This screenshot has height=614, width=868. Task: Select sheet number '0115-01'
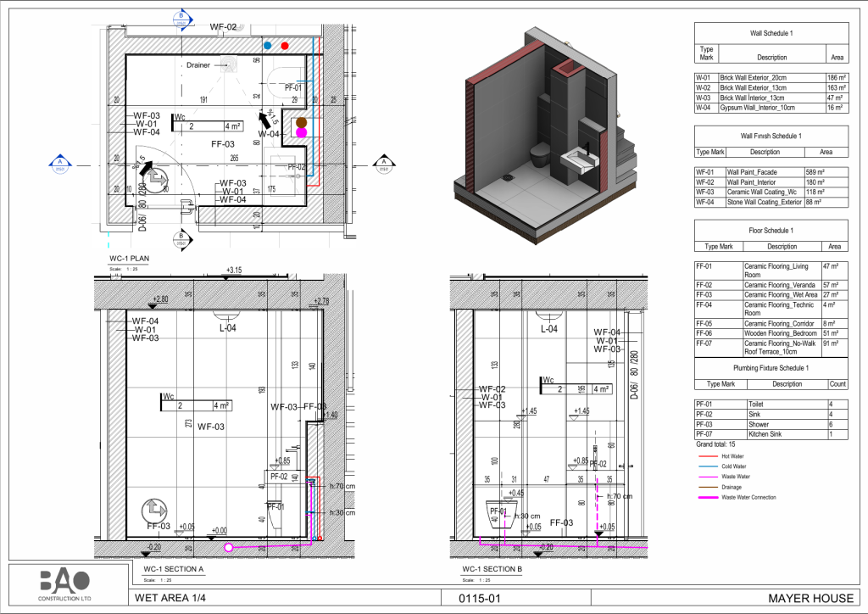click(480, 599)
